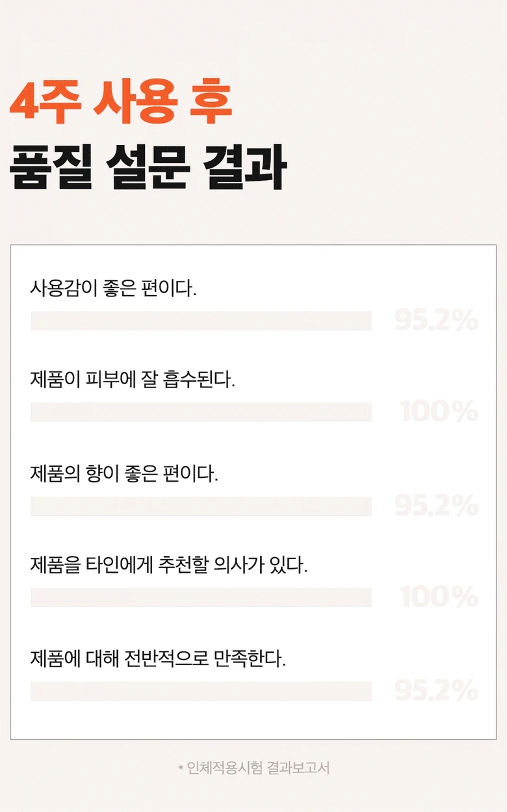Viewport: 507px width, 812px height.
Task: Open the '인체적용시험 결과보고서' footnote text
Action: [258, 768]
